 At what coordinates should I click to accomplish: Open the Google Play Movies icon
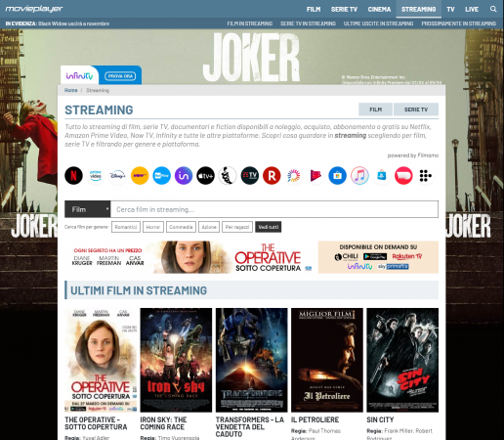tap(315, 176)
